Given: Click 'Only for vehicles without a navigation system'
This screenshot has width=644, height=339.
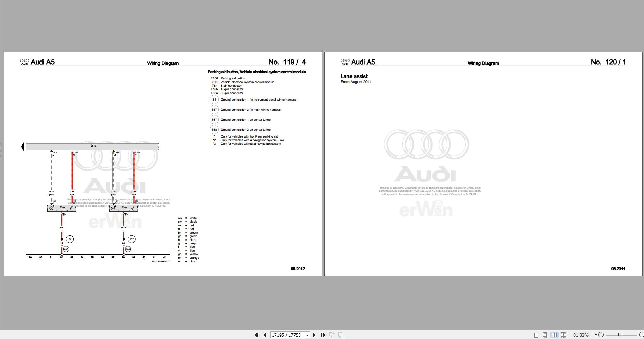Looking at the screenshot, I should tap(251, 144).
